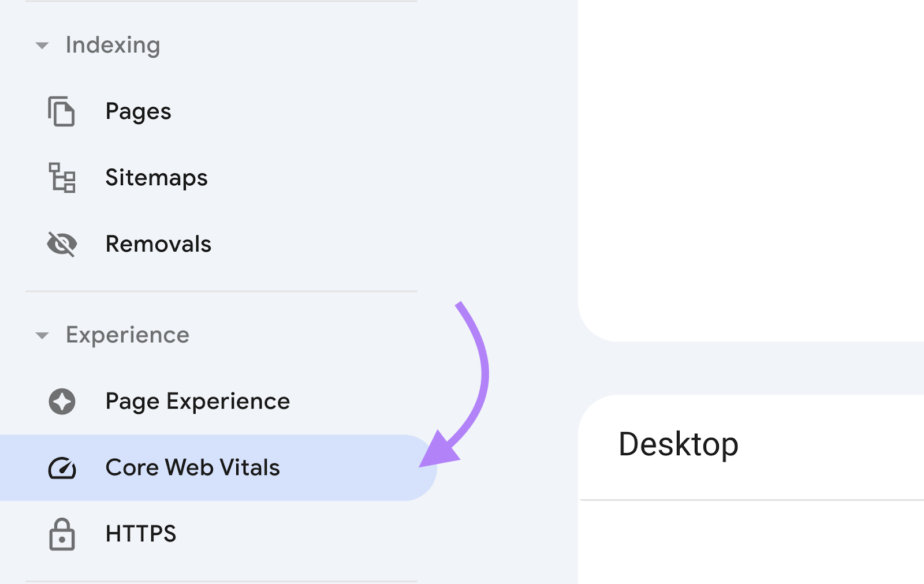The image size is (924, 584).
Task: Select the Indexing header label
Action: (113, 46)
